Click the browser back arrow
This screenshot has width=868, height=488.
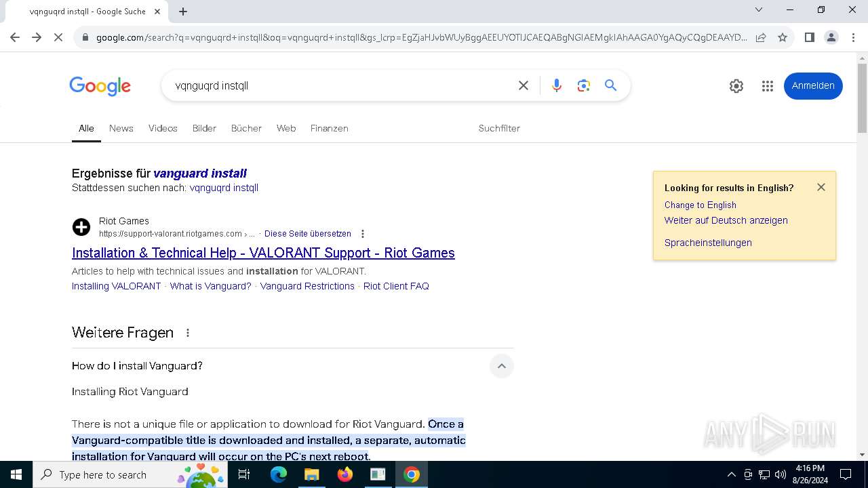click(15, 37)
